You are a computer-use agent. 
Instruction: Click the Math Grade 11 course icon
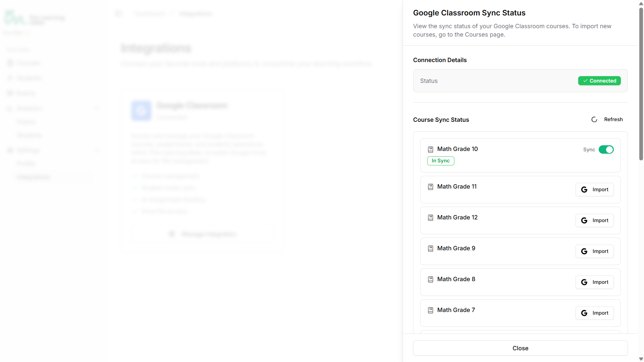click(431, 187)
